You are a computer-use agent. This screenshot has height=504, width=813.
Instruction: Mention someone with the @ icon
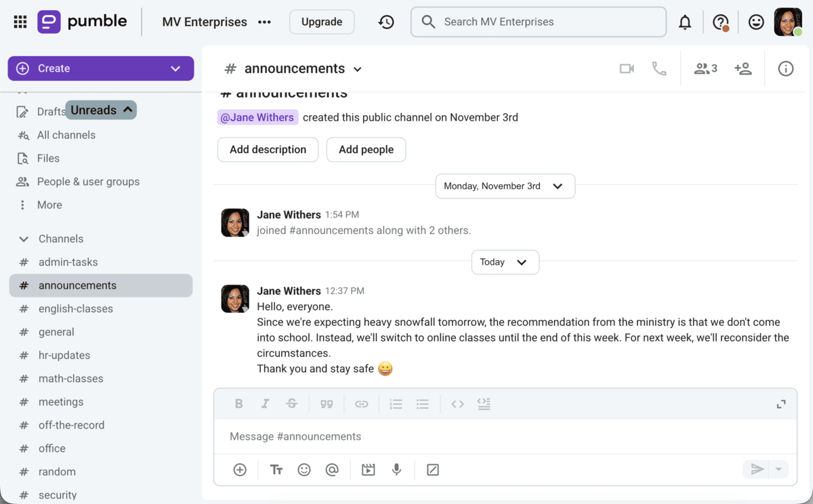click(332, 469)
